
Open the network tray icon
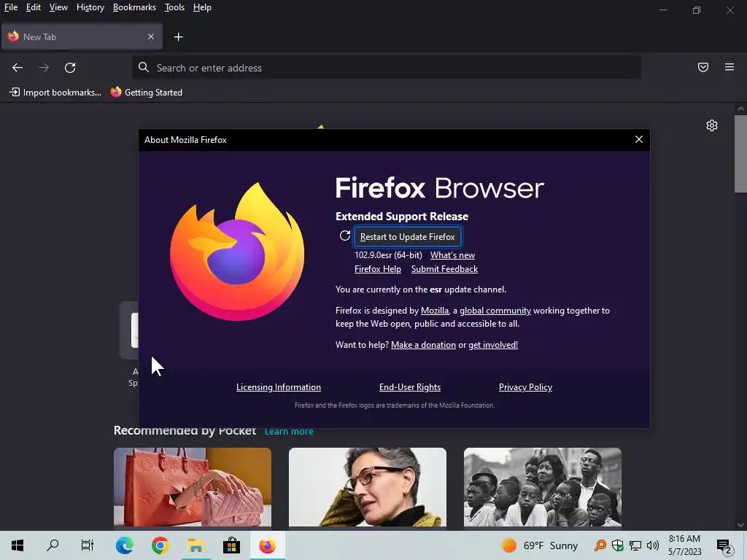635,545
